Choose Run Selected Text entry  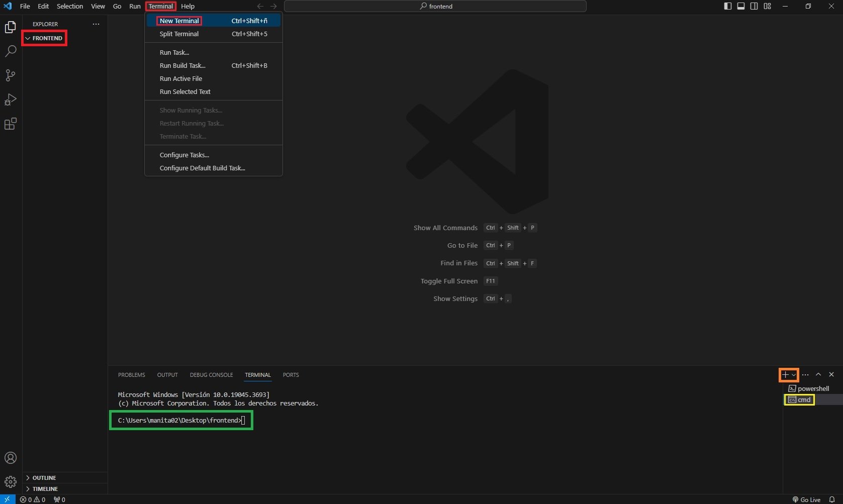[x=214, y=91]
